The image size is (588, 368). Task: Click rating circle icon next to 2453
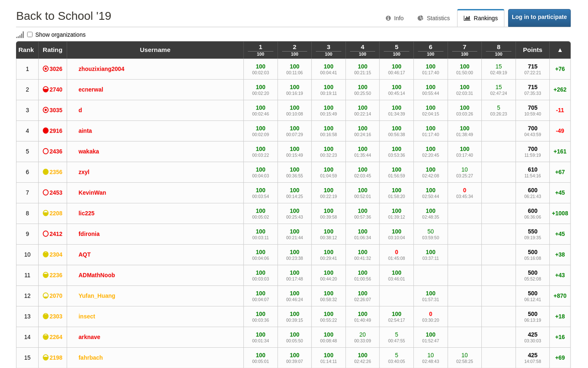(45, 193)
